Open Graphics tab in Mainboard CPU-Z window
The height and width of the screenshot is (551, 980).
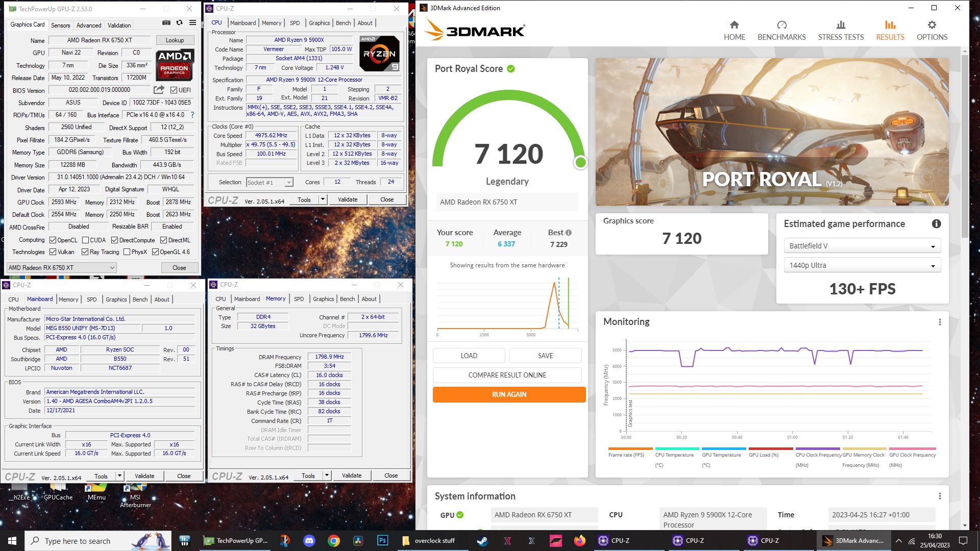pyautogui.click(x=116, y=299)
